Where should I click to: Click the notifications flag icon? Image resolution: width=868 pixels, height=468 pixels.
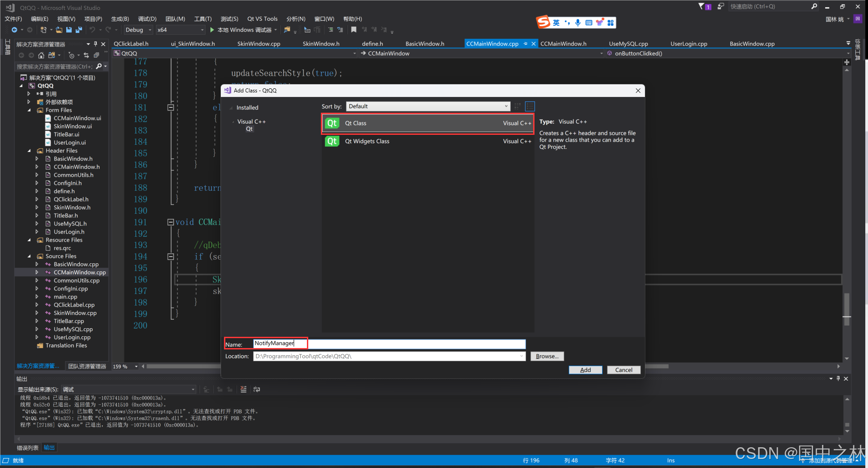tap(704, 6)
